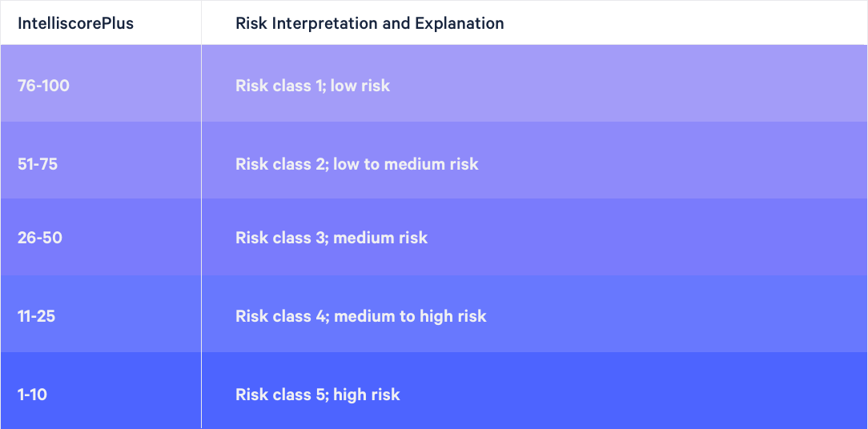Select the phrase 'medium to high risk'
The width and height of the screenshot is (868, 429).
pyautogui.click(x=410, y=316)
